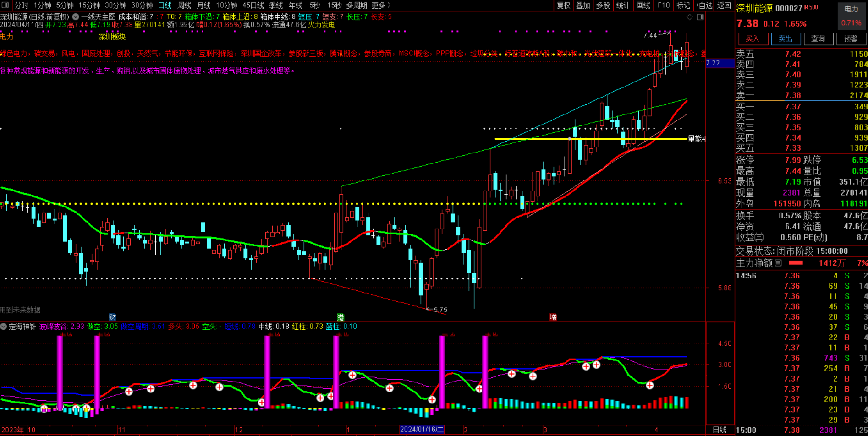Click the highlighted 2024/01/16 date marker
Screen dimensions: 868x436
point(422,430)
